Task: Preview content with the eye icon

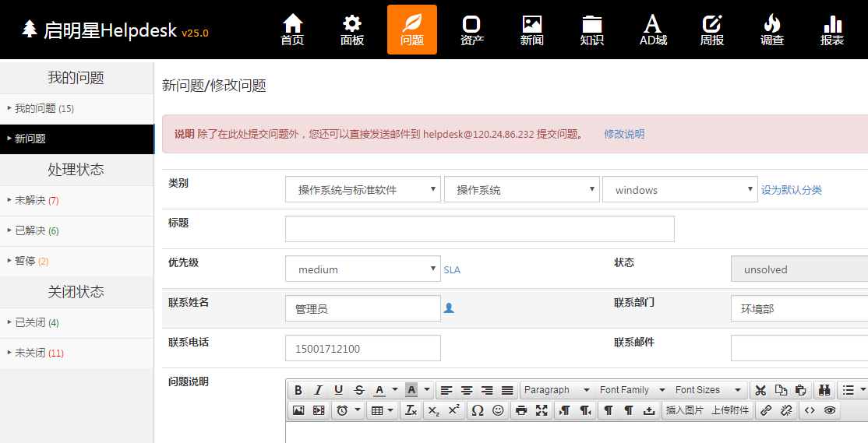Action: (x=830, y=410)
